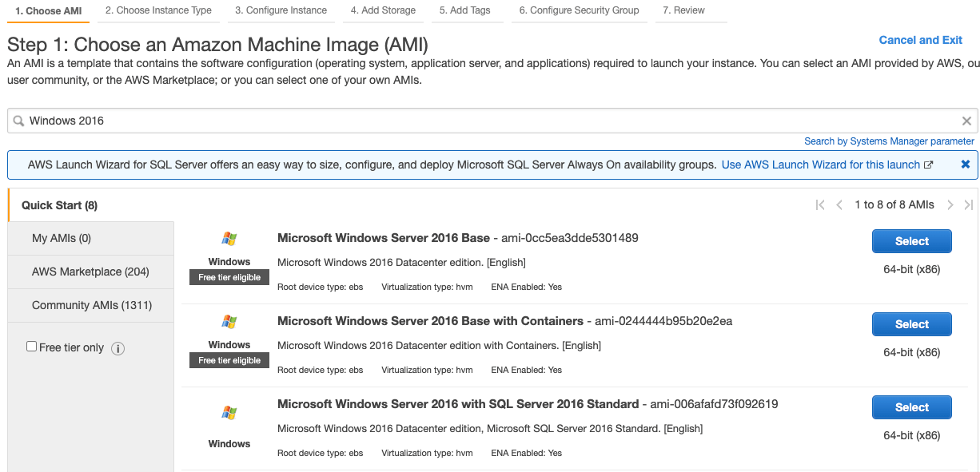Show Community AMIs (1311)
980x472 pixels.
point(92,305)
